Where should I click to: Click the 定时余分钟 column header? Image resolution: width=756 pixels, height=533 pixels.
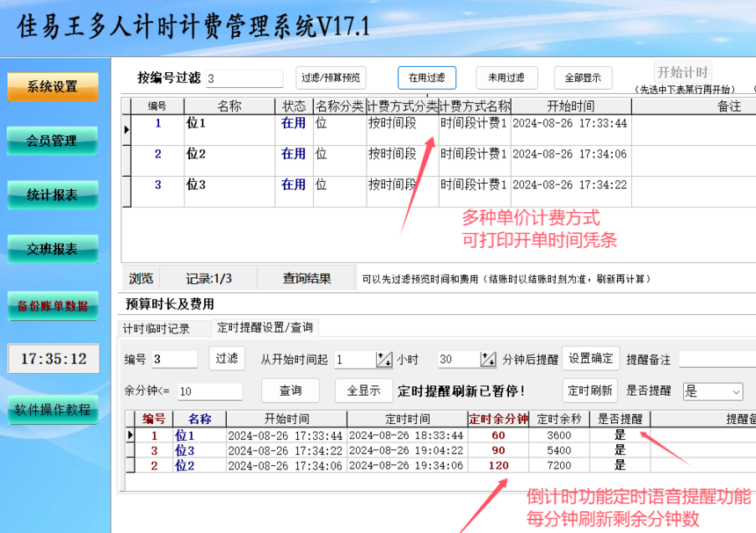[498, 419]
